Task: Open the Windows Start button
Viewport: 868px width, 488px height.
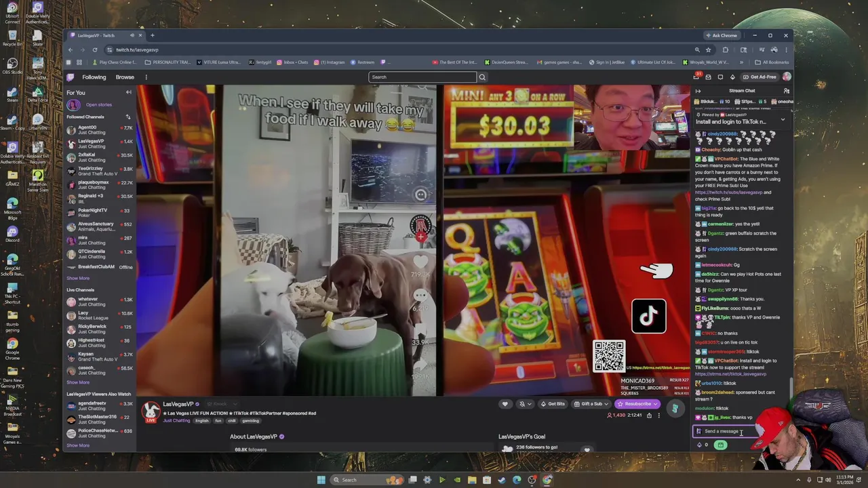Action: [x=321, y=480]
